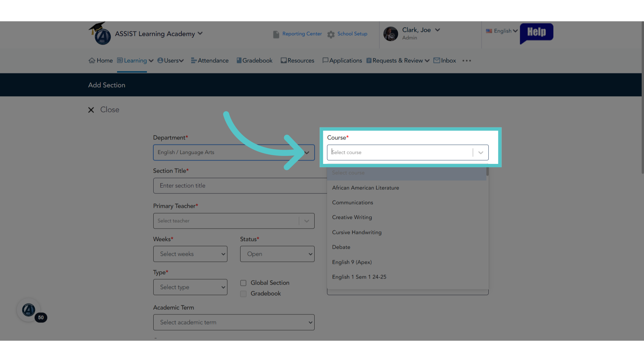Click the Enter section title field
This screenshot has width=644, height=362.
[240, 186]
